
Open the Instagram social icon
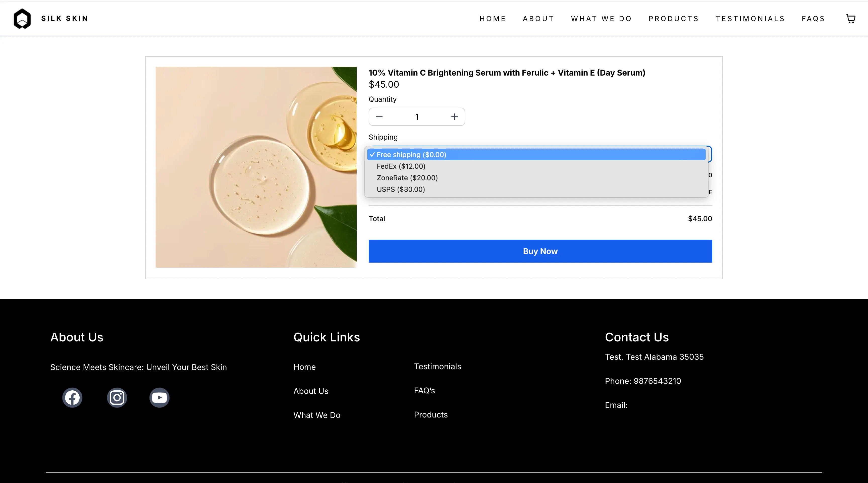point(117,398)
